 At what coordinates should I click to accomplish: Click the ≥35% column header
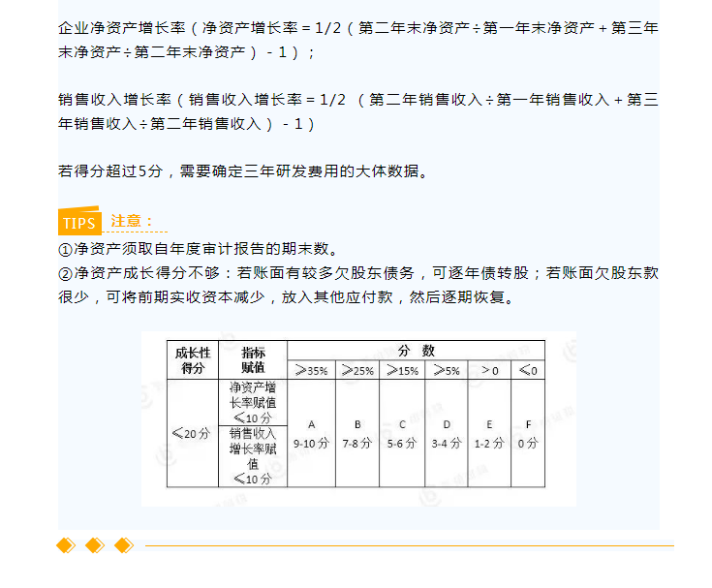pos(311,370)
